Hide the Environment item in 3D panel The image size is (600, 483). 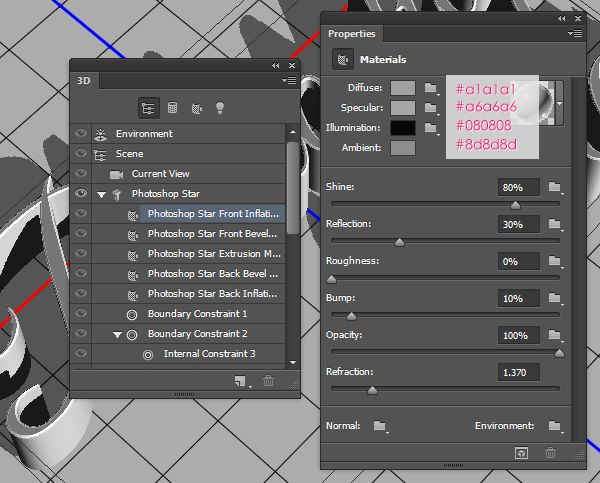[80, 134]
